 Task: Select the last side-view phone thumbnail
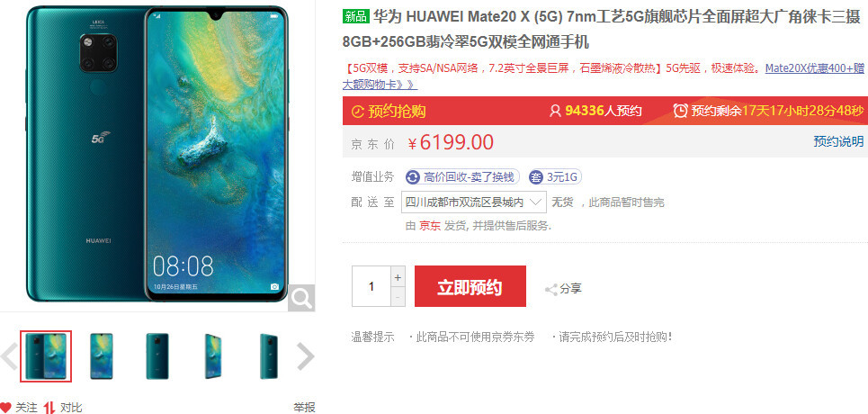pos(269,356)
